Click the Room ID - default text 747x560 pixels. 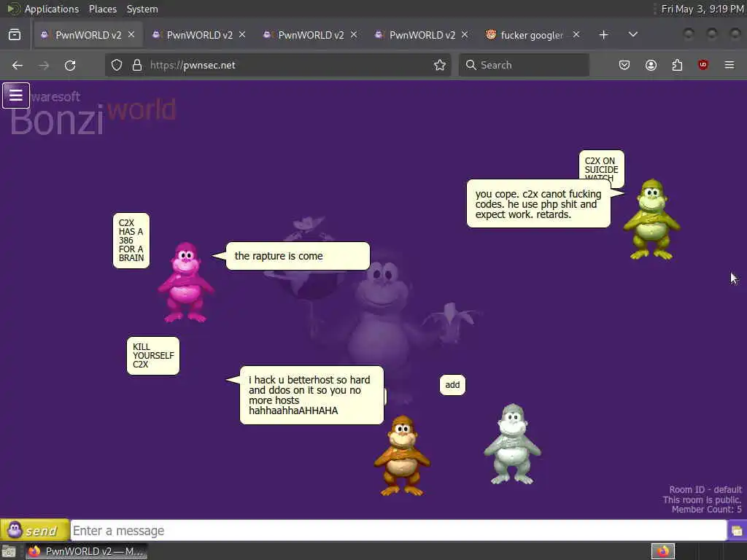tap(705, 489)
